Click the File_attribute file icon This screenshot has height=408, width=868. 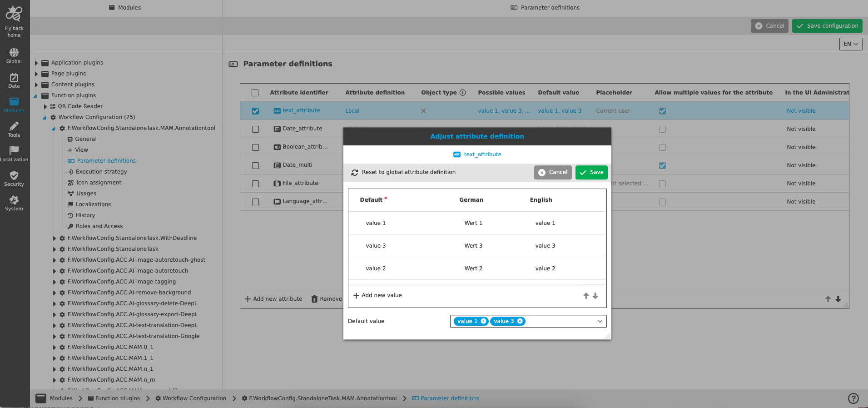[x=277, y=184]
